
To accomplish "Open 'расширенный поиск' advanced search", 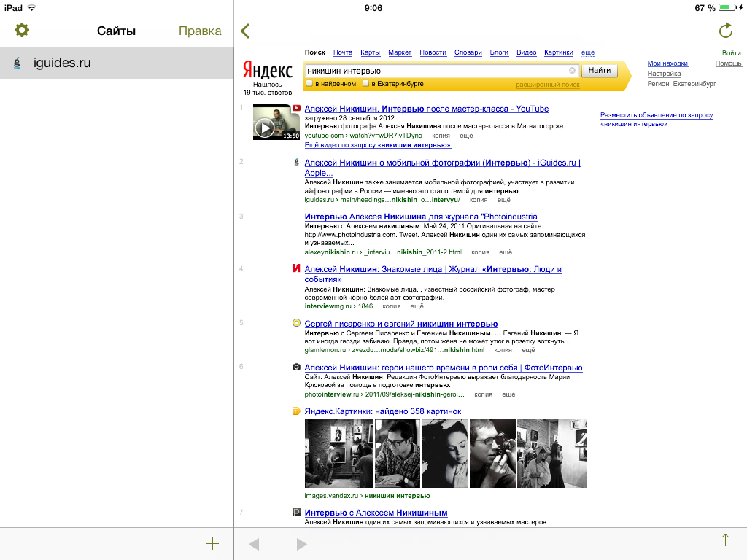I will [547, 85].
